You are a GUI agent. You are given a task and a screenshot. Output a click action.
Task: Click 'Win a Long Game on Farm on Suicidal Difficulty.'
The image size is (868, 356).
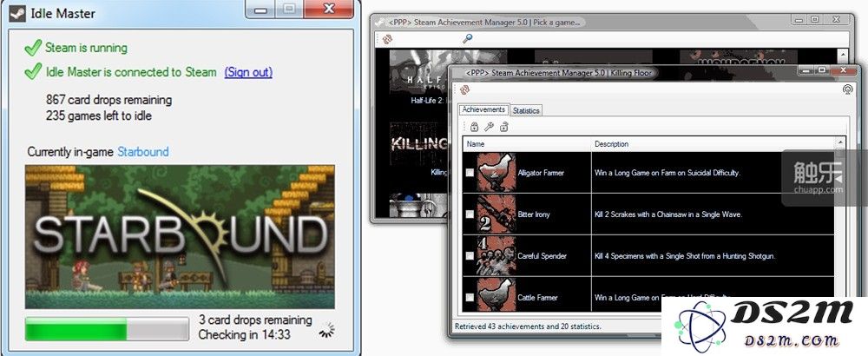coord(667,173)
